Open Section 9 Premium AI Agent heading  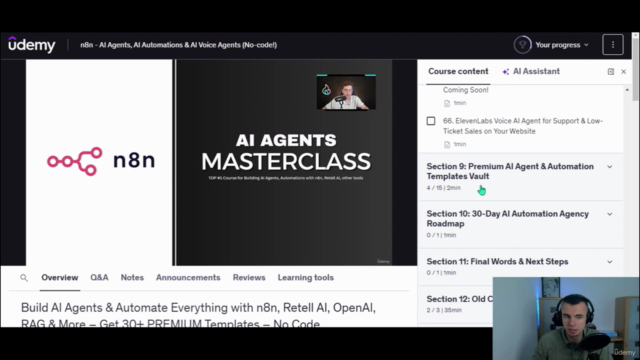click(510, 171)
